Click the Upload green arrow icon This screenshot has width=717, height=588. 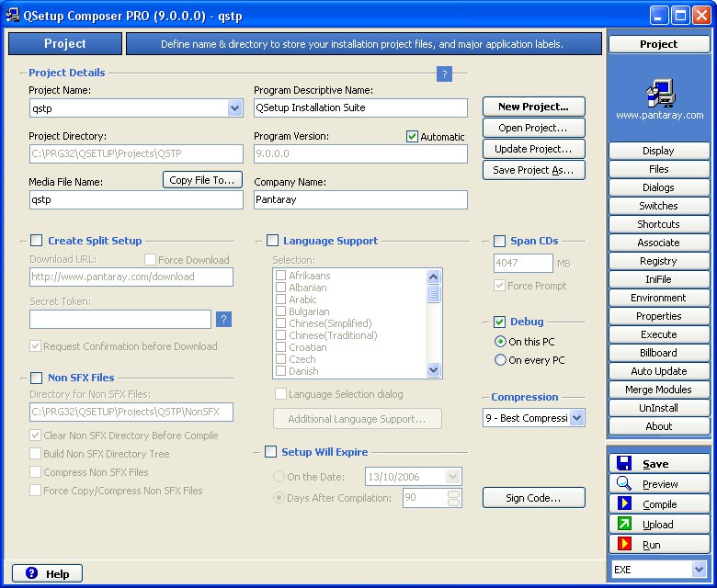pyautogui.click(x=624, y=524)
